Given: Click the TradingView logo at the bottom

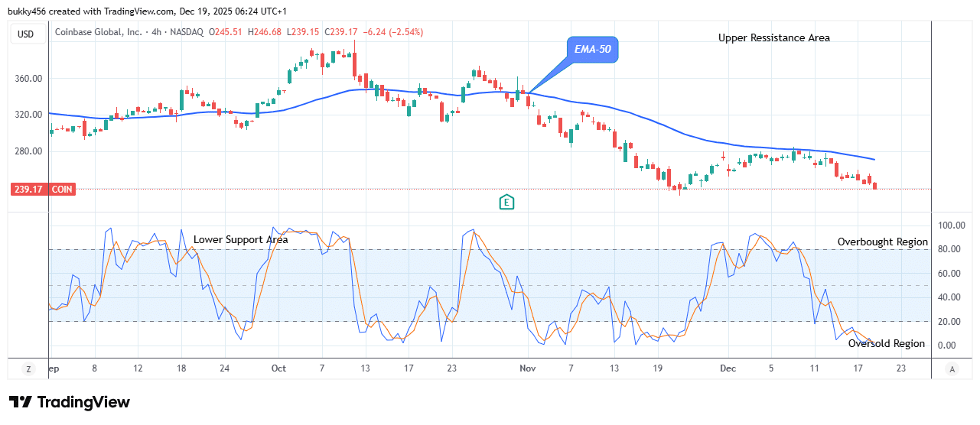Looking at the screenshot, I should pos(70,402).
